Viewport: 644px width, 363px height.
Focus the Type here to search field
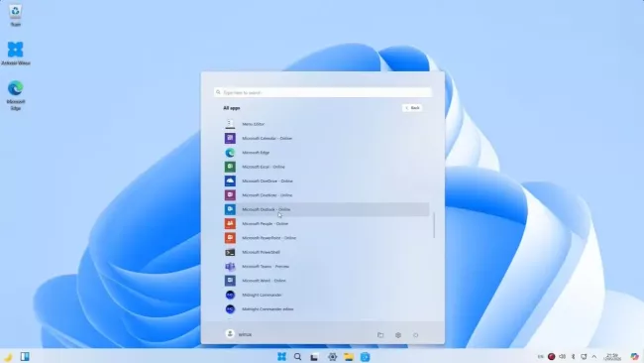(323, 92)
